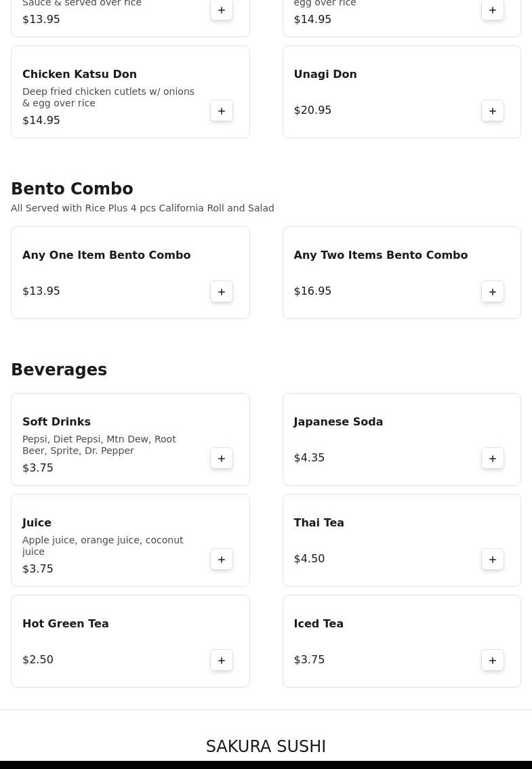
Task: Add Any Two Items Bento Combo
Action: pos(493,292)
